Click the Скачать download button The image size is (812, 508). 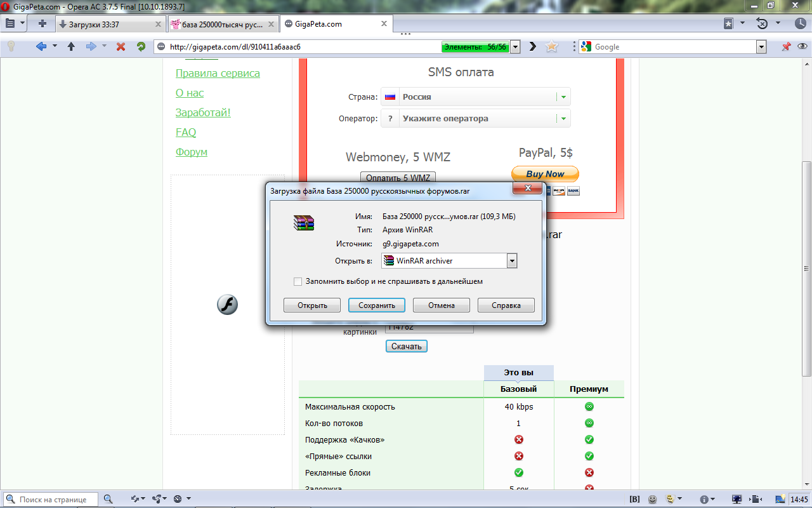(x=407, y=346)
